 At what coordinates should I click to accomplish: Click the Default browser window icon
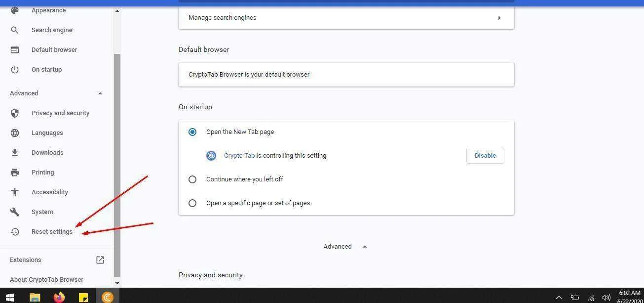tap(15, 50)
